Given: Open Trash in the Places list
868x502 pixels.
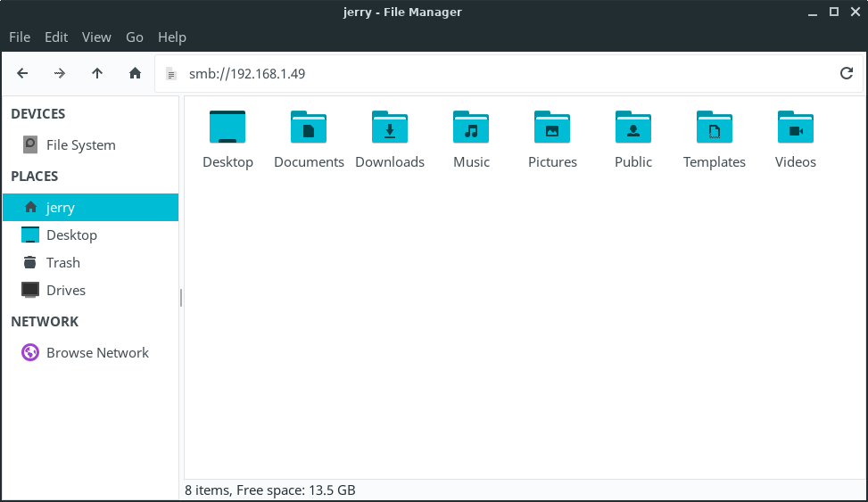Looking at the screenshot, I should click(x=62, y=262).
